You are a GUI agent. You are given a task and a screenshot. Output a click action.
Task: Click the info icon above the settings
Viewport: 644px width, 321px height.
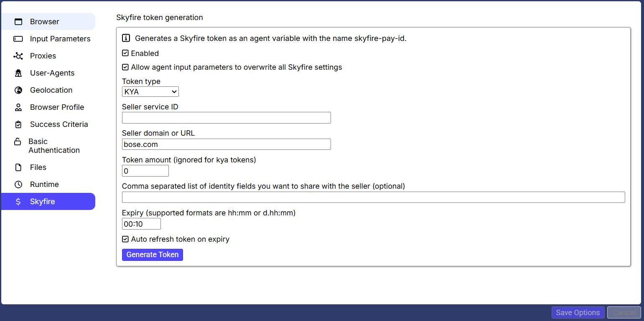click(x=126, y=38)
